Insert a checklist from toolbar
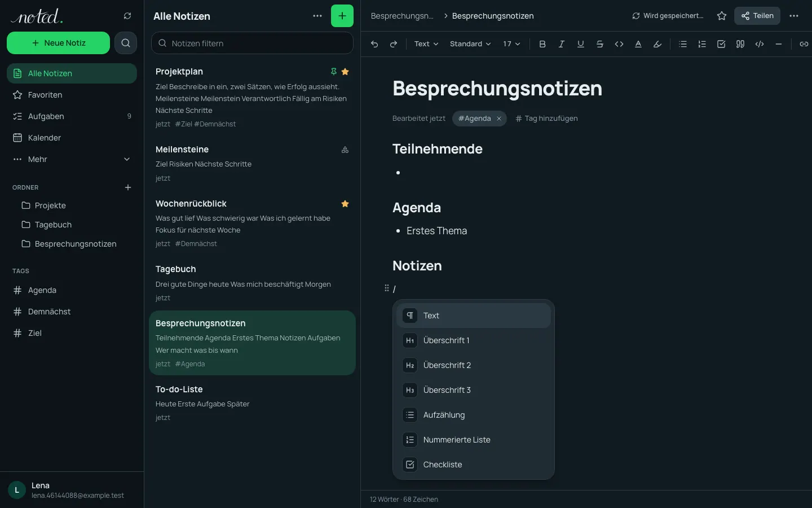The height and width of the screenshot is (508, 812). (x=721, y=44)
